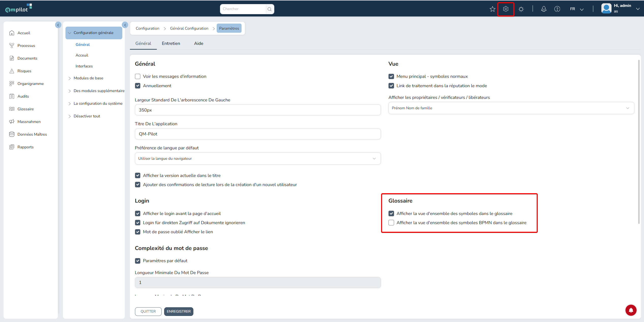
Task: Click the help question mark icon
Action: [557, 9]
